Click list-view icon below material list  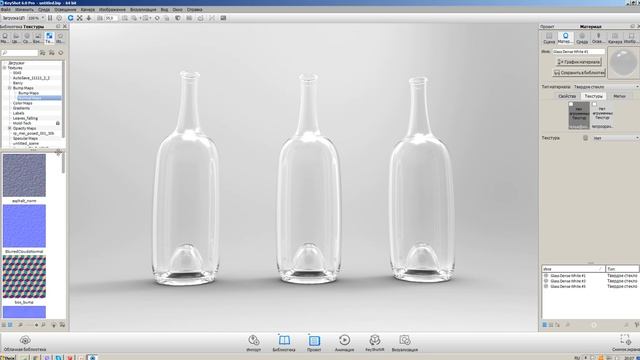(x=544, y=324)
